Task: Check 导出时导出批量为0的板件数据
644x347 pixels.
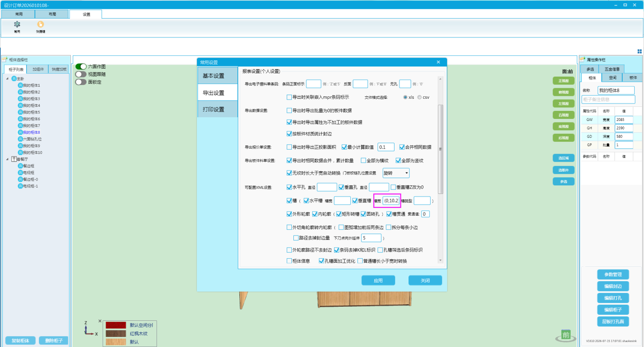Action: [289, 110]
